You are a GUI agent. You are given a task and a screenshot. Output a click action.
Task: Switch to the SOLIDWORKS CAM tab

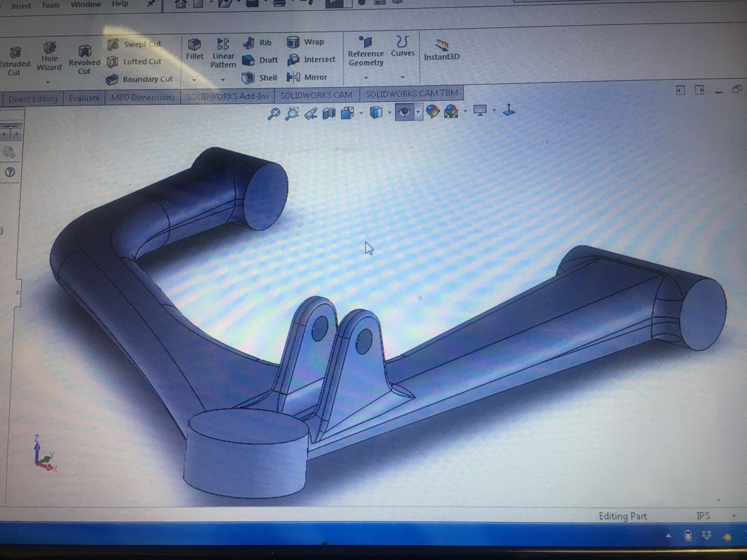[x=316, y=95]
